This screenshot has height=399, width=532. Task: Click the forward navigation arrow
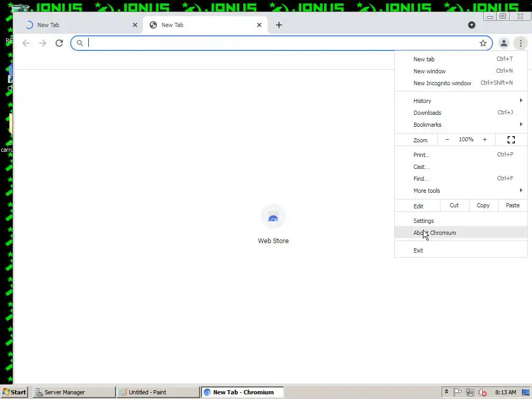pos(43,43)
